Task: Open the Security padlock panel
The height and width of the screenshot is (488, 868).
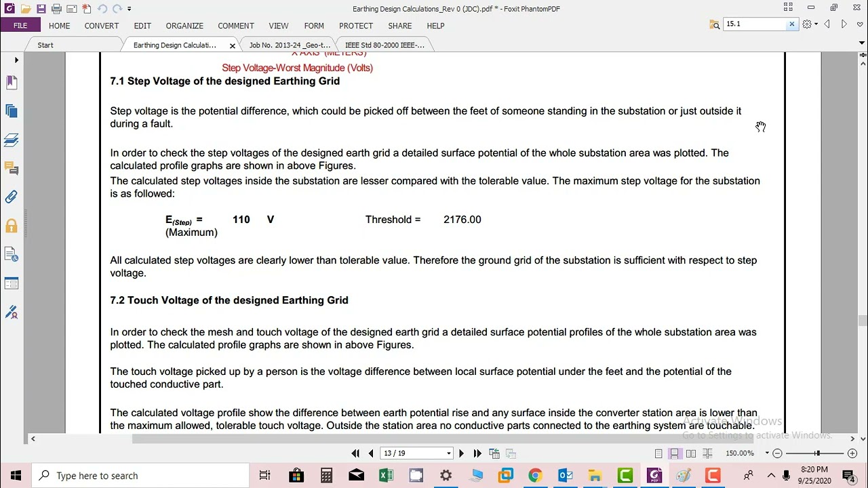Action: click(12, 226)
